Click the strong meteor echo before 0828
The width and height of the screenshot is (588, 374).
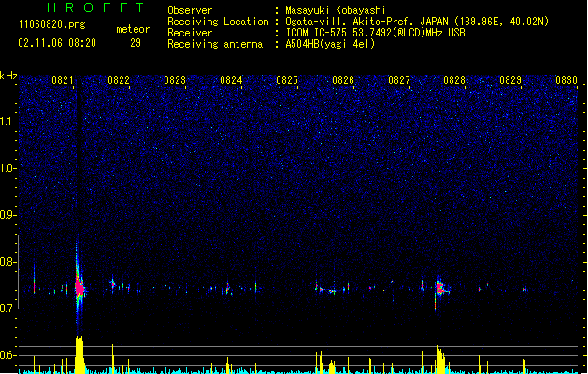pyautogui.click(x=440, y=288)
